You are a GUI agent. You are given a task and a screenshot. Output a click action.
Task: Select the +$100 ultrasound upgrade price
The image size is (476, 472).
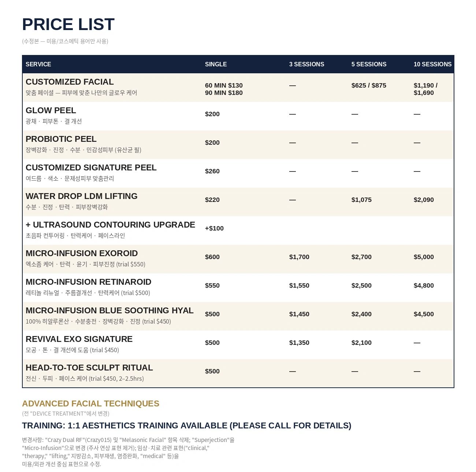[214, 228]
